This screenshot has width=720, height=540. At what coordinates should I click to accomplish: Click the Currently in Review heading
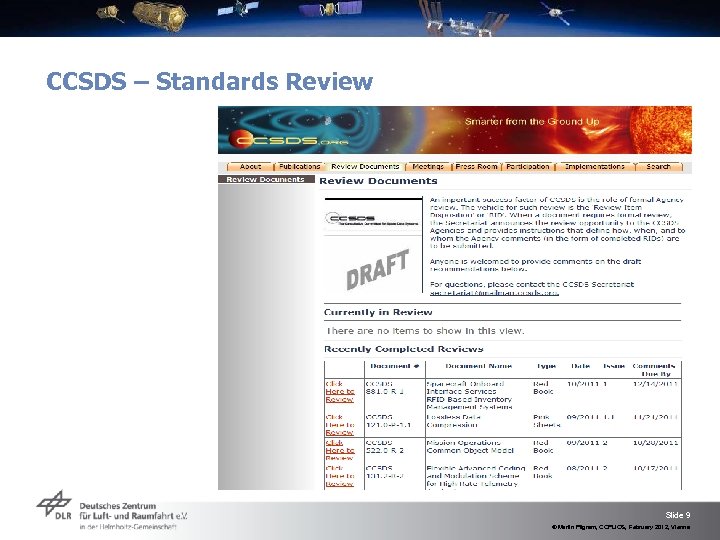(x=378, y=312)
